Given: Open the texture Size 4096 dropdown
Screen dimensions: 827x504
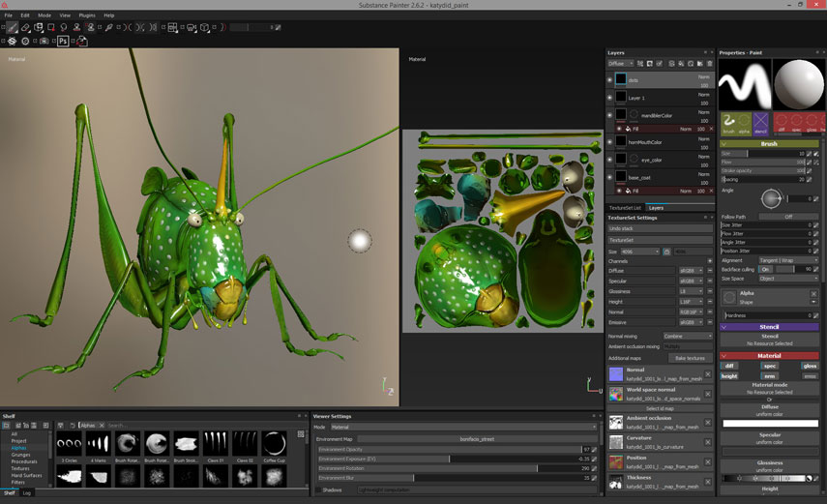Looking at the screenshot, I should (x=639, y=252).
